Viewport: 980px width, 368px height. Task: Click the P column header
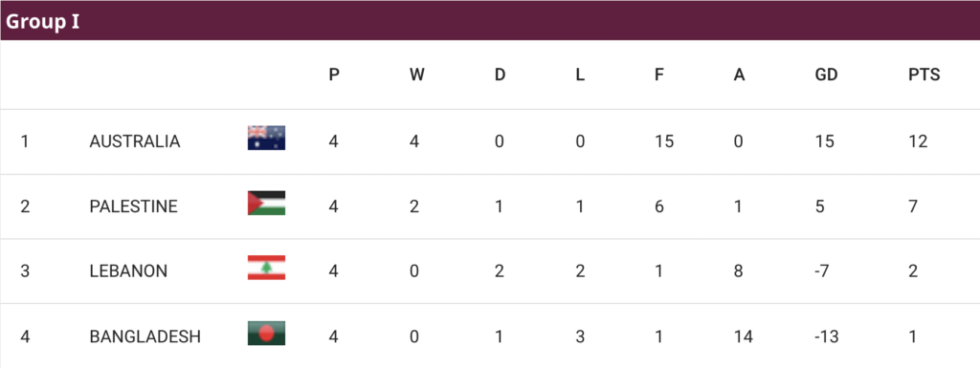coord(334,75)
